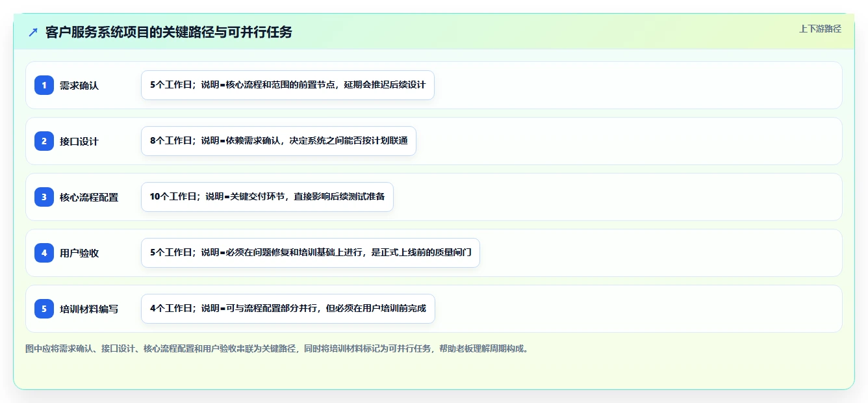This screenshot has height=403, width=868.
Task: Click step badge number 2
Action: click(x=44, y=141)
